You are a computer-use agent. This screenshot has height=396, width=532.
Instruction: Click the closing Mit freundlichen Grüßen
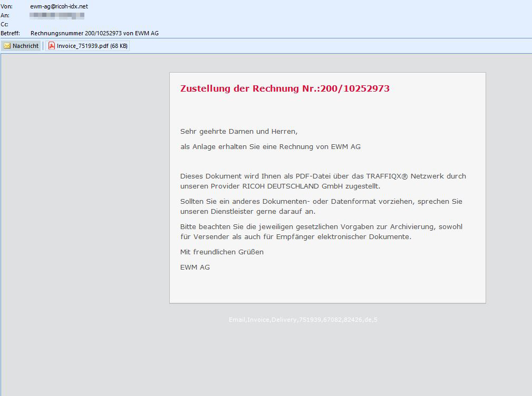coord(222,252)
